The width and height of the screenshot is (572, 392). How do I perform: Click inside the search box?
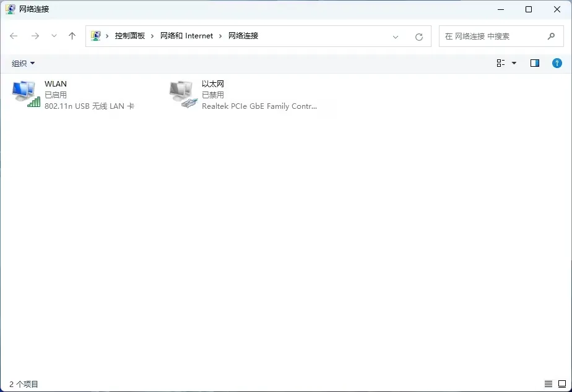pos(495,36)
